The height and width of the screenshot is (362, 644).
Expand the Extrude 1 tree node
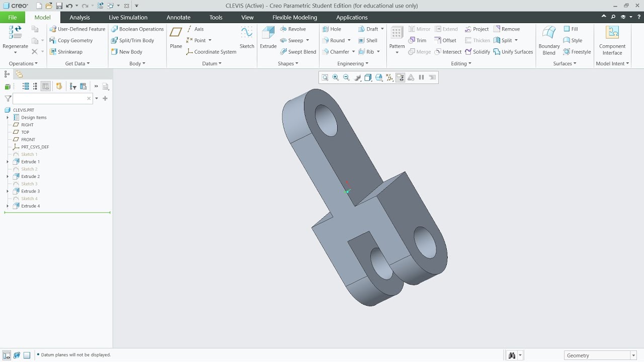coord(8,162)
